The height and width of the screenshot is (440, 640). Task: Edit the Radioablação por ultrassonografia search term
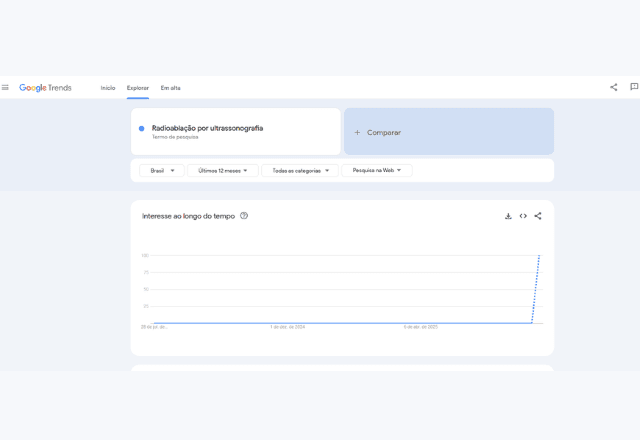click(207, 128)
